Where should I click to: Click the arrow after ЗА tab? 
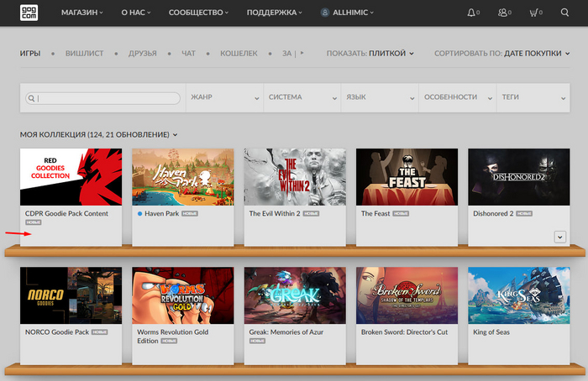tap(302, 53)
